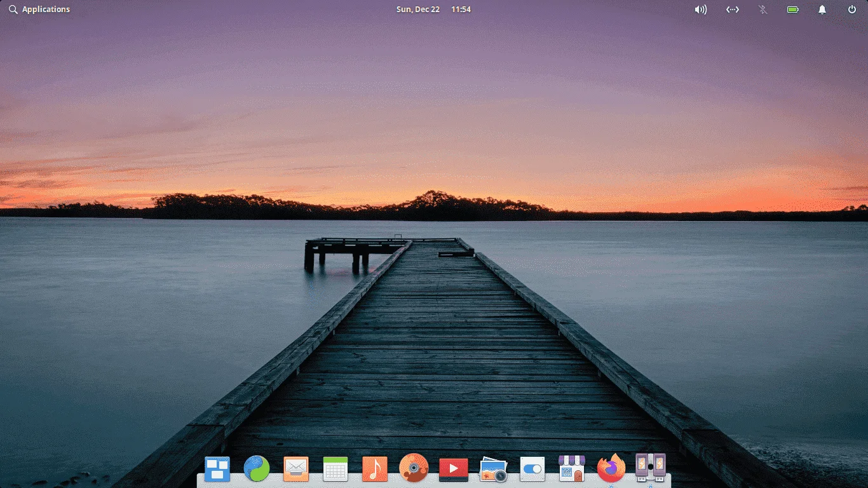Click the clock showing 11:54
Screen dimensions: 868x488
click(x=461, y=10)
